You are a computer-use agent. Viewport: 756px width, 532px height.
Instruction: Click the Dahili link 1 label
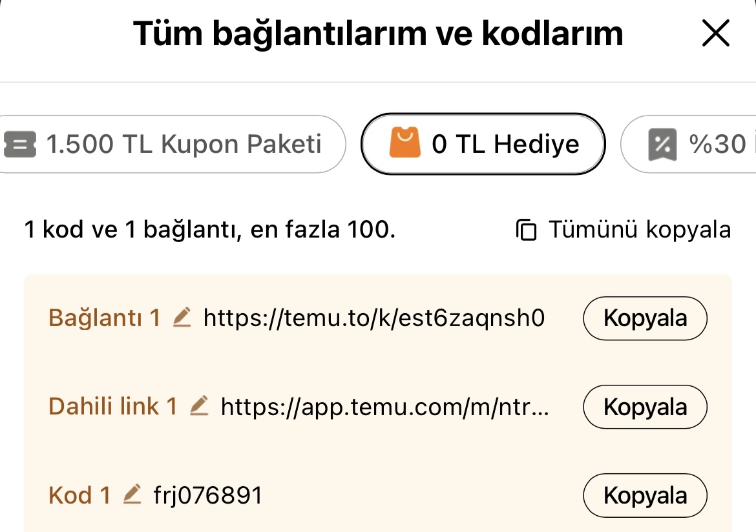112,406
